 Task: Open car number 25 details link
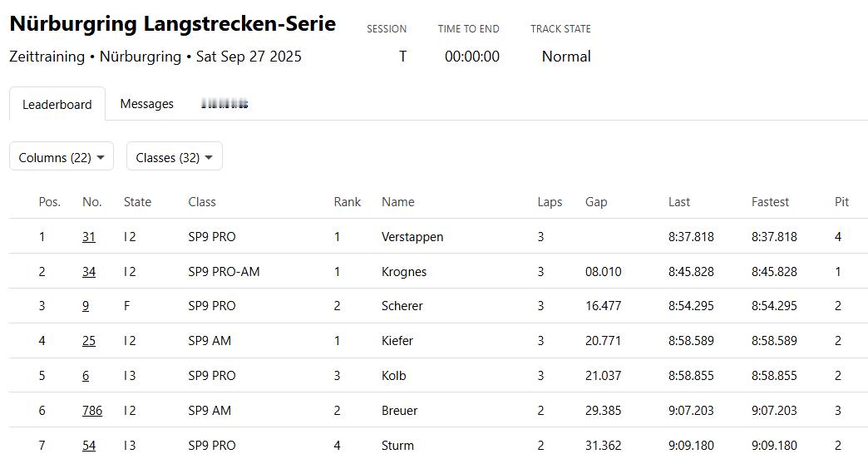pos(89,341)
